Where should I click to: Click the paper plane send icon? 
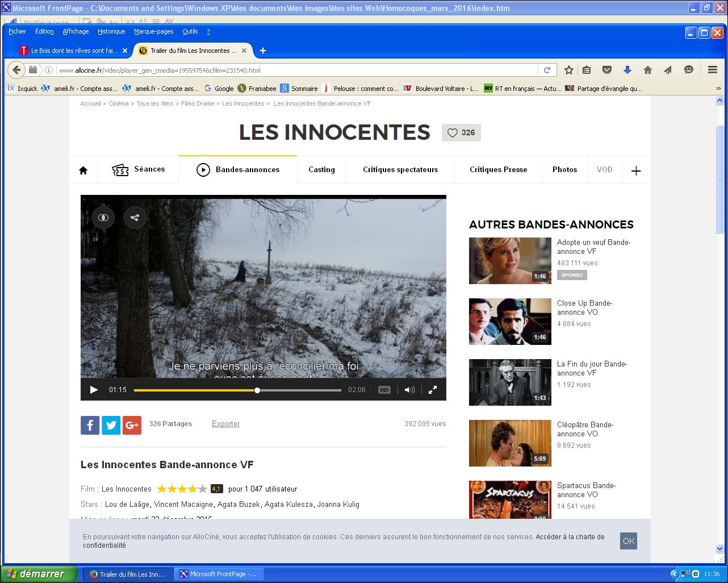pyautogui.click(x=668, y=70)
